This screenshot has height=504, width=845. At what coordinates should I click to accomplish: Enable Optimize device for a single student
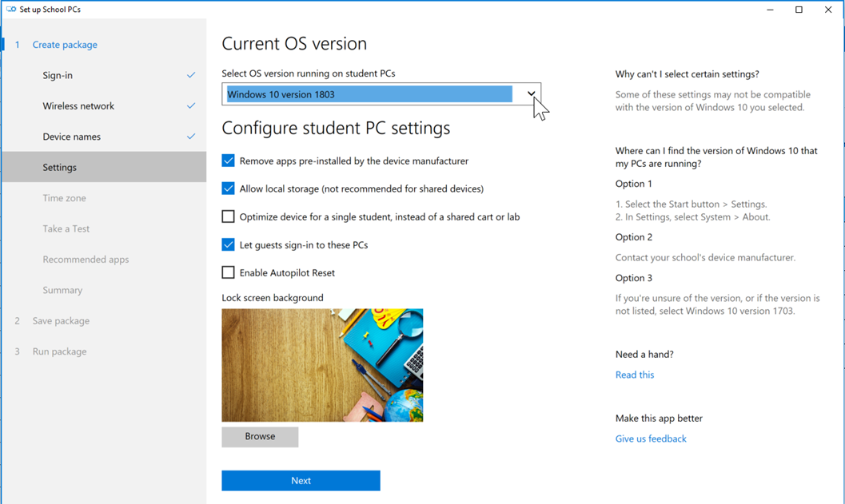(x=229, y=216)
